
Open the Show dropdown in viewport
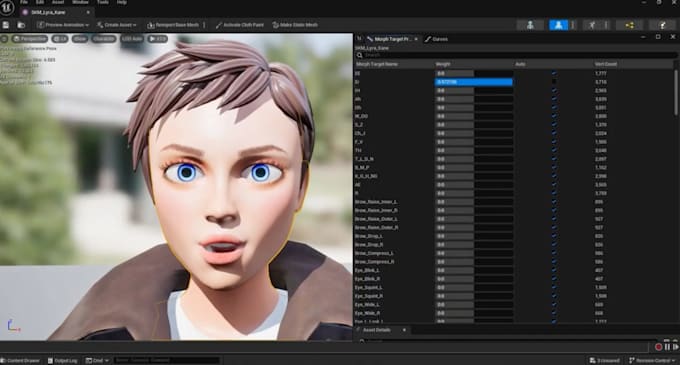pyautogui.click(x=79, y=39)
